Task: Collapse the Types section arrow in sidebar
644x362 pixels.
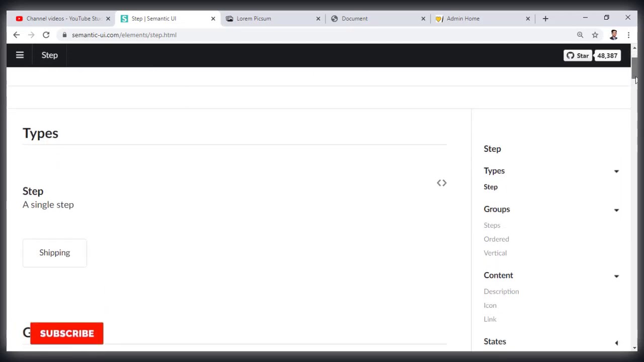Action: click(616, 171)
